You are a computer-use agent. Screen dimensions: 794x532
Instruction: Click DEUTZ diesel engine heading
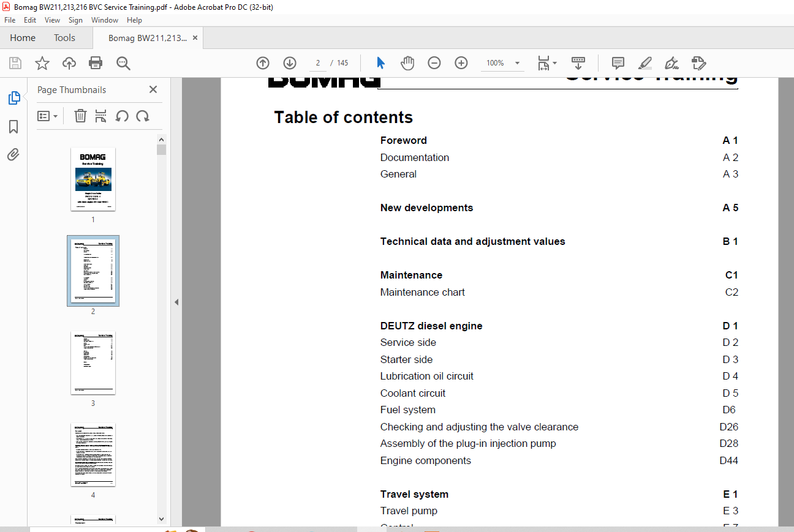[x=431, y=326]
